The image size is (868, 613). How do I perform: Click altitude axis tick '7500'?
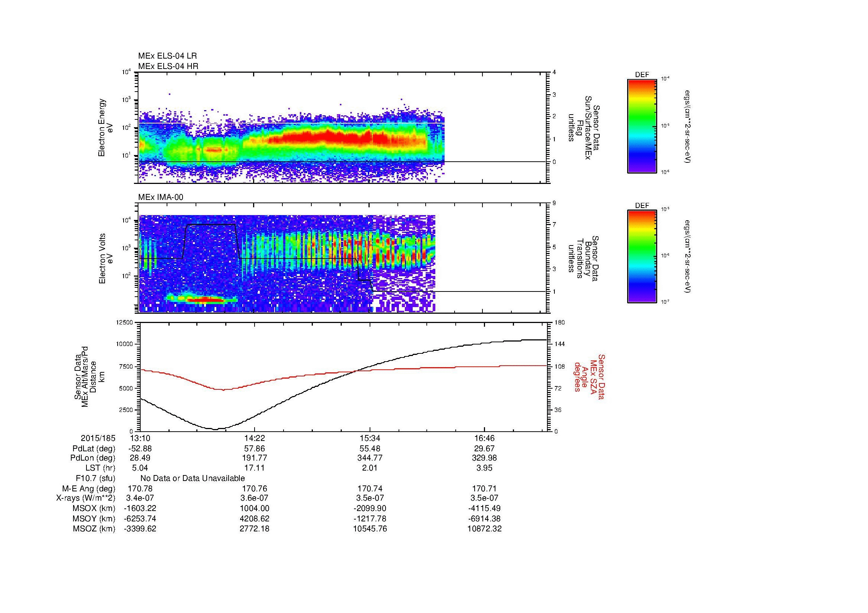click(126, 366)
